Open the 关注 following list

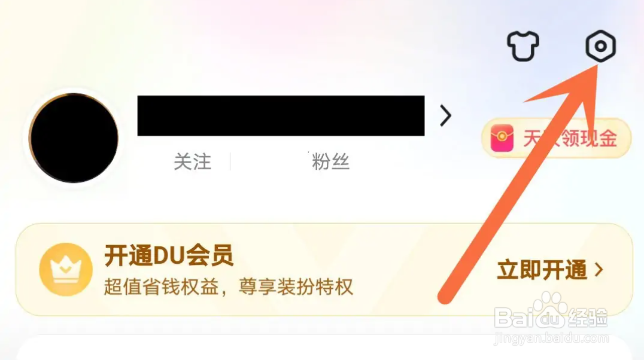tap(192, 161)
